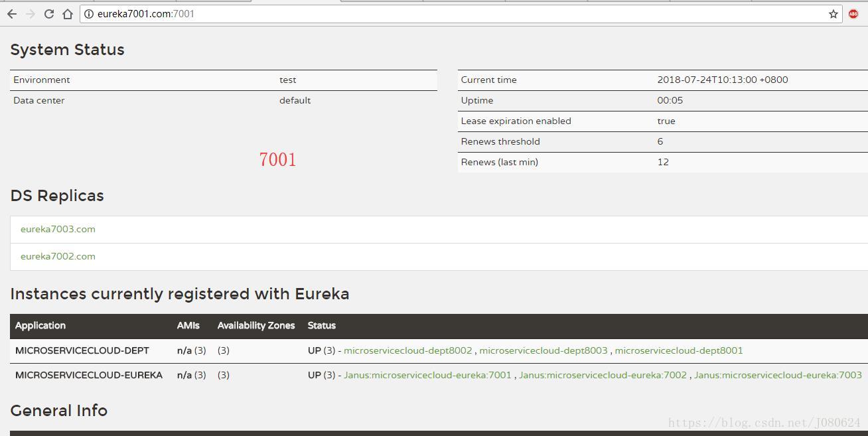Select n/a (3) in the DEPT row

point(191,350)
